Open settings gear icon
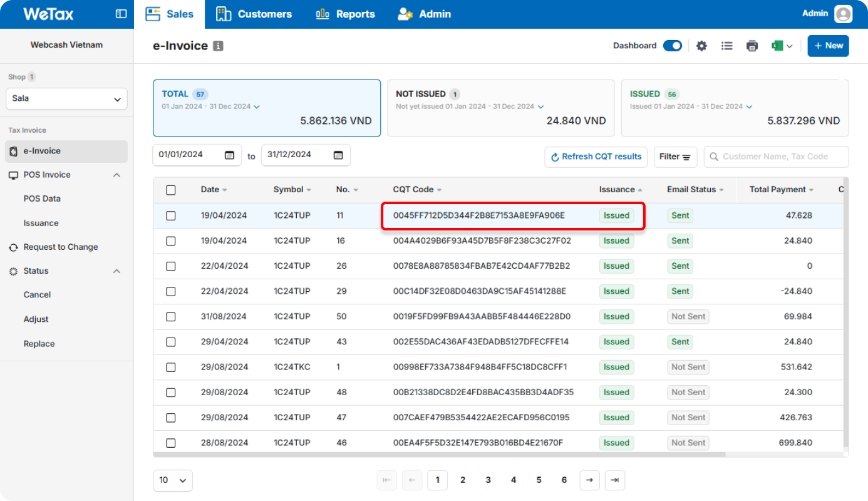The image size is (868, 501). tap(701, 46)
